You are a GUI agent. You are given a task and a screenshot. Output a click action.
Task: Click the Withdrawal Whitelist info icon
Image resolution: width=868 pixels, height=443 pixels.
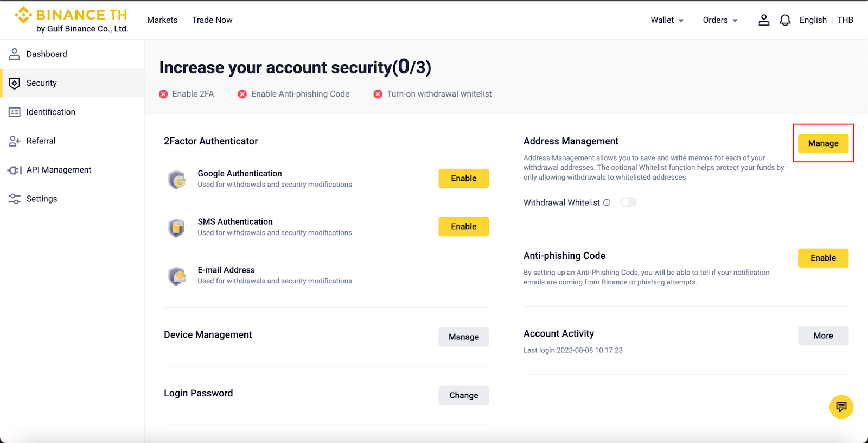607,202
